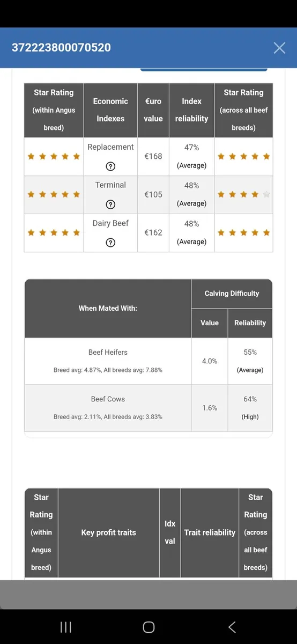Click the Trait reliability column header
Image resolution: width=297 pixels, height=644 pixels.
(x=210, y=532)
